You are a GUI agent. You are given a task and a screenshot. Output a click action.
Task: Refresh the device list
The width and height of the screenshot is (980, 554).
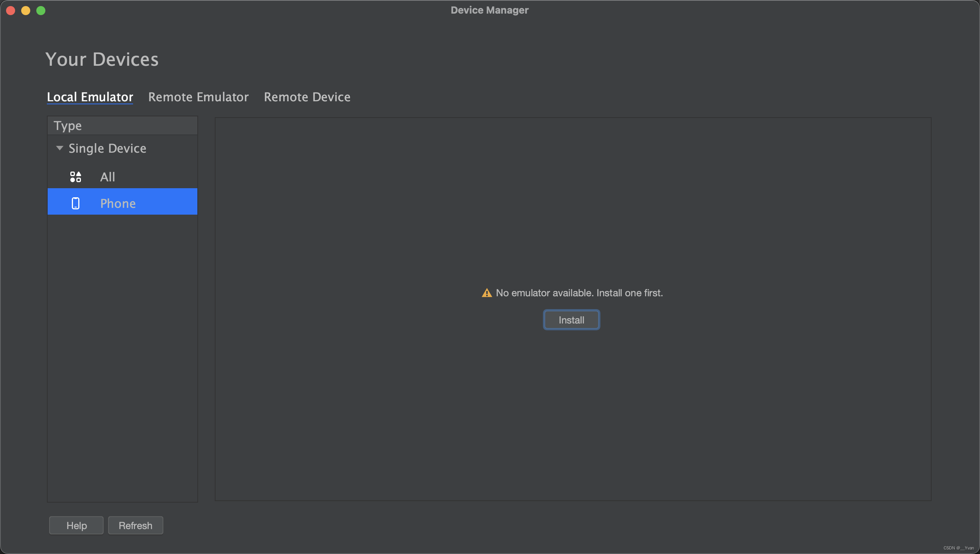135,525
